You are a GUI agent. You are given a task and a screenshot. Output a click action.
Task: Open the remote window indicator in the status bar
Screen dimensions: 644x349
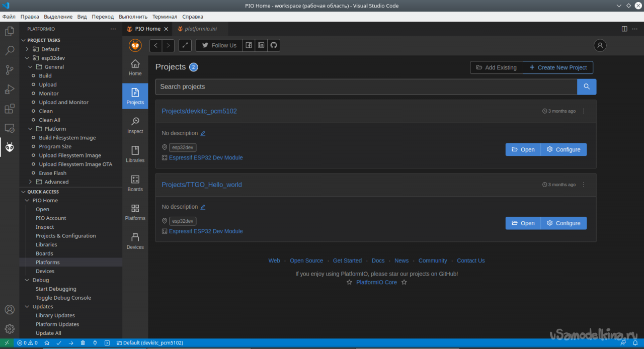tap(7, 343)
